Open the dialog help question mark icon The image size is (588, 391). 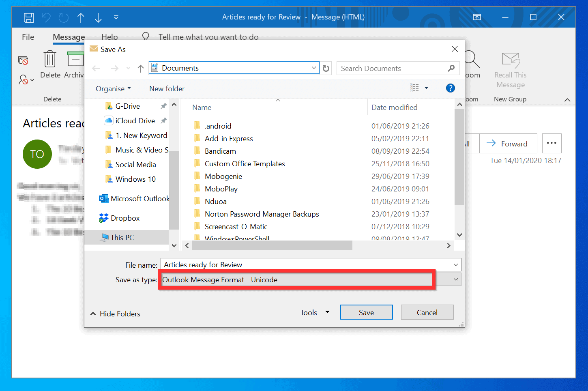450,88
